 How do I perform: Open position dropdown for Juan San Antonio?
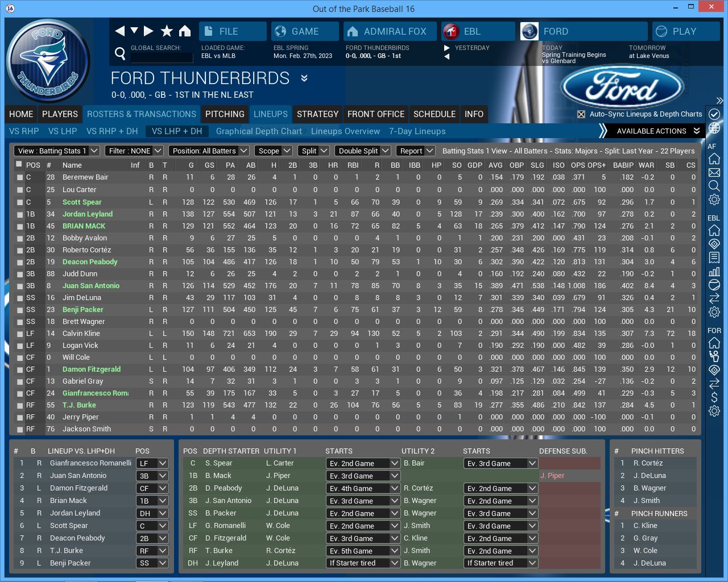(153, 476)
